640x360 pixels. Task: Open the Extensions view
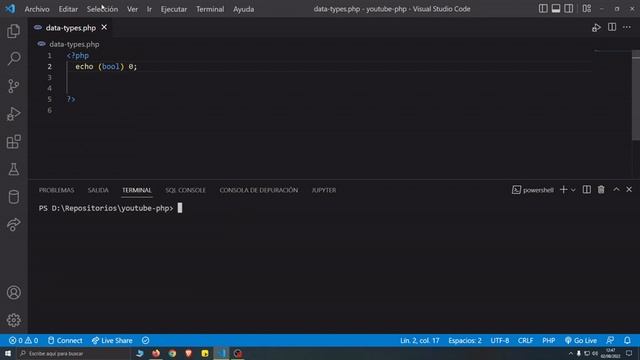[x=13, y=142]
